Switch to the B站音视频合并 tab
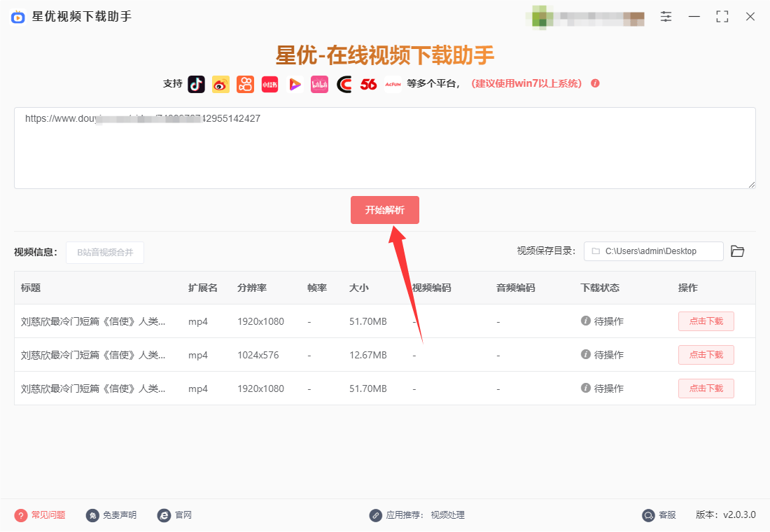The width and height of the screenshot is (770, 532). coord(104,253)
